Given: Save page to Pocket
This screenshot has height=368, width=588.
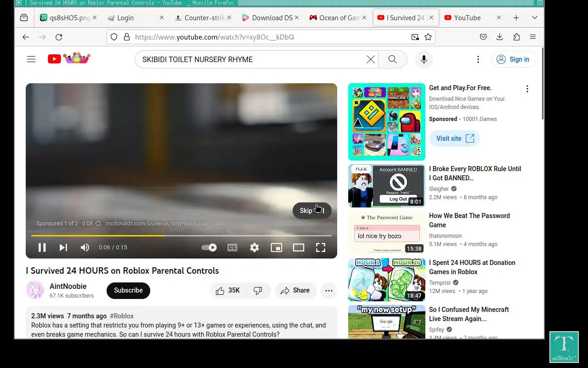Looking at the screenshot, I should 483,37.
